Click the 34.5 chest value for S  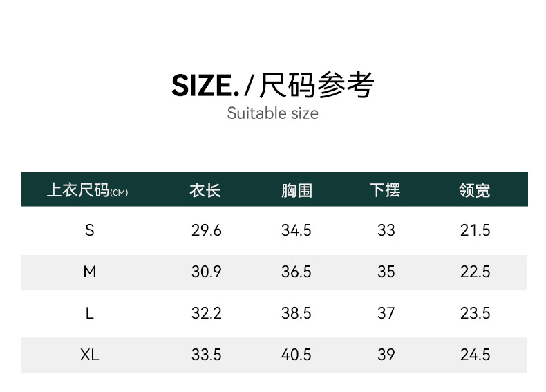point(296,231)
